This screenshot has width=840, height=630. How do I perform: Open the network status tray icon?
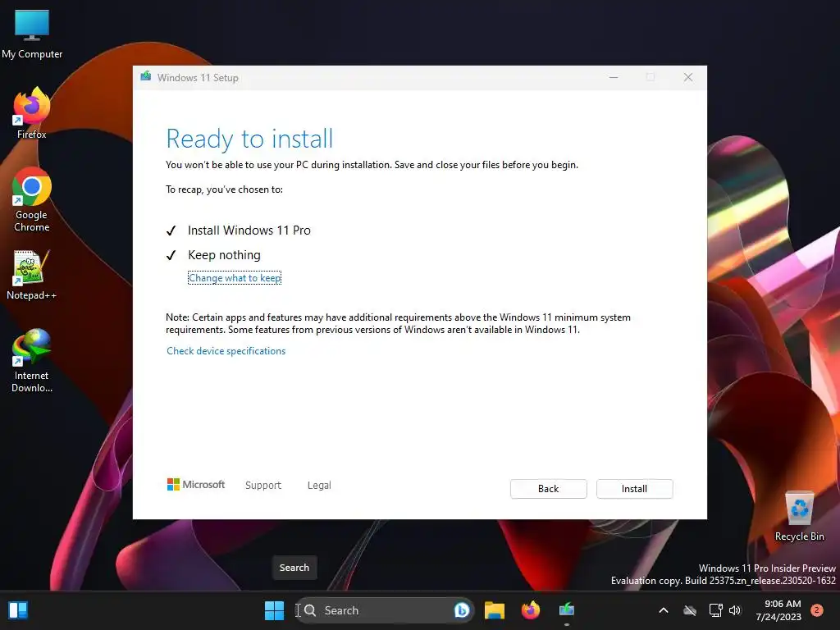715,610
